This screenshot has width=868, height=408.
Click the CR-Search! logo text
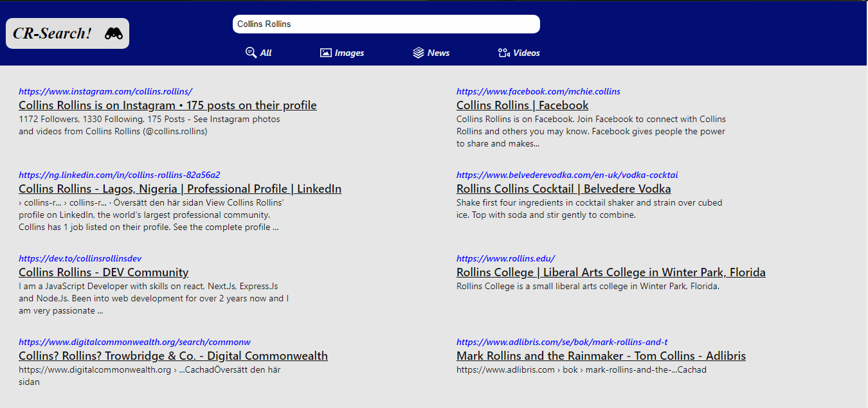click(x=53, y=33)
